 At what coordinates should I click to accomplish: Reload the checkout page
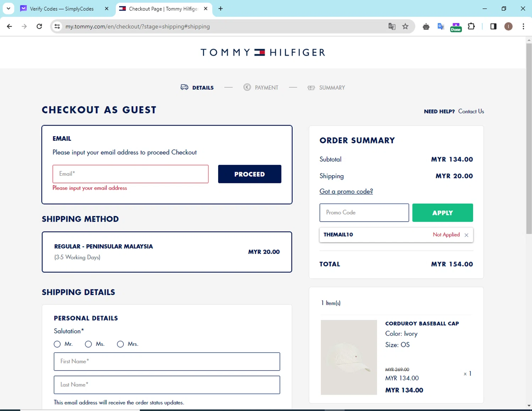click(x=39, y=26)
